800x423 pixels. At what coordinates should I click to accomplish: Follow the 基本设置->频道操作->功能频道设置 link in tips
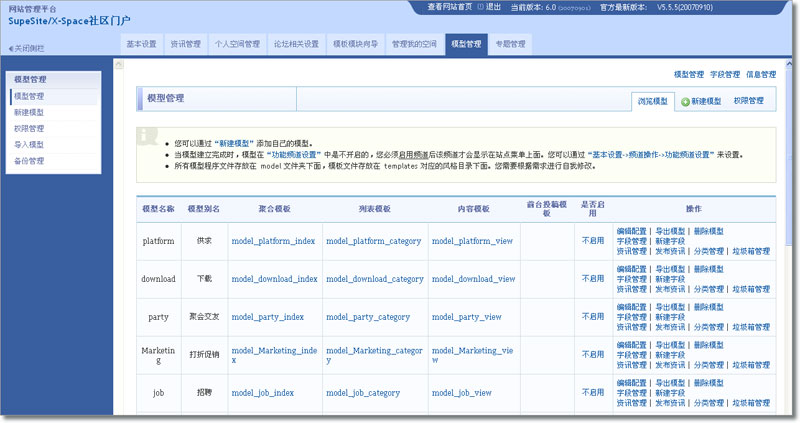651,155
